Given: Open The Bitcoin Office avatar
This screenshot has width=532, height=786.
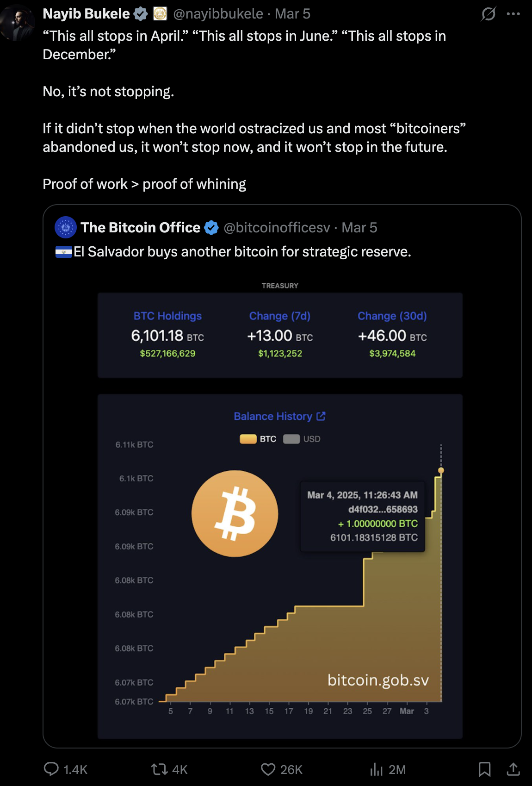Looking at the screenshot, I should [66, 227].
